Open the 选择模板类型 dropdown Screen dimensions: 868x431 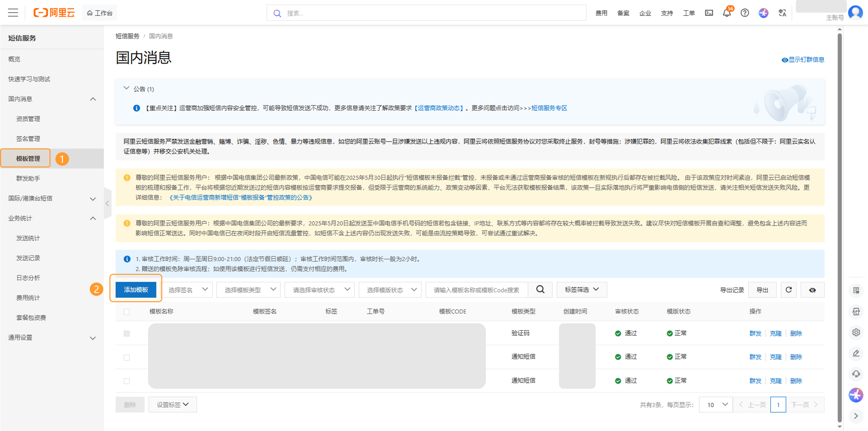tap(248, 290)
